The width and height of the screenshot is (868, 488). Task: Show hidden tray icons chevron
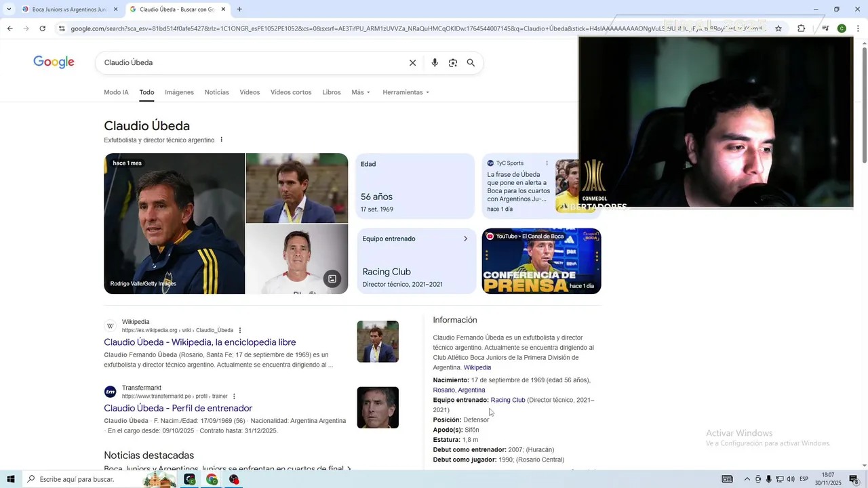(747, 479)
